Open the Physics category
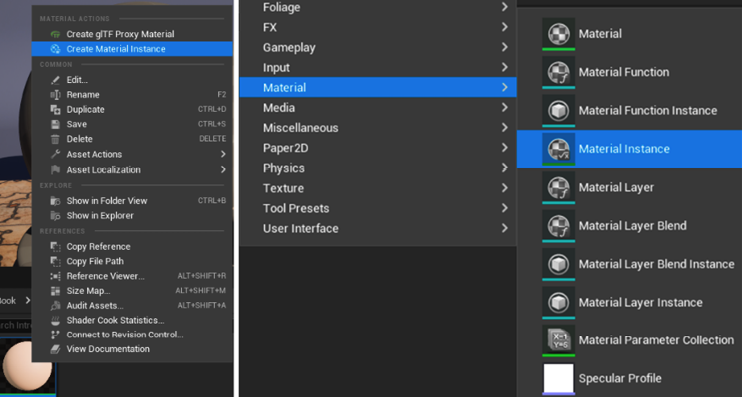742x397 pixels. [378, 168]
